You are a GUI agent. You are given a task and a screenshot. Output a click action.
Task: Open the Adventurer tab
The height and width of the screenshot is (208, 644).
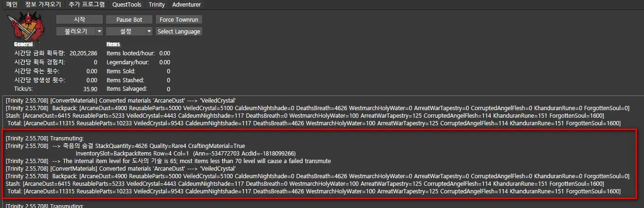pos(187,4)
